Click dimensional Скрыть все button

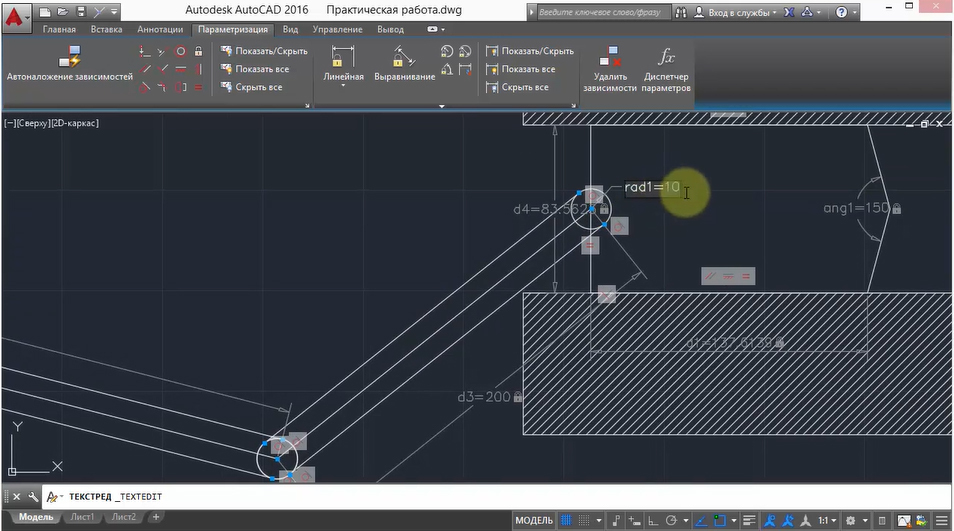tap(517, 87)
